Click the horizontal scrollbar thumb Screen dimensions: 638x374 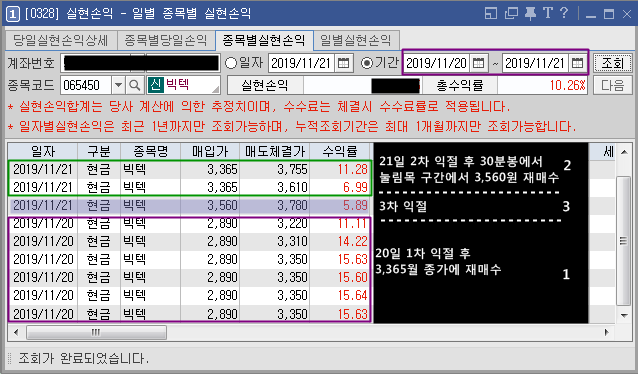coord(96,332)
